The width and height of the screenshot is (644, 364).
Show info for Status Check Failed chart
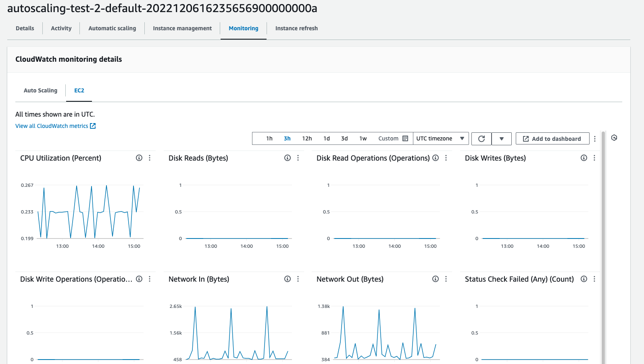584,279
